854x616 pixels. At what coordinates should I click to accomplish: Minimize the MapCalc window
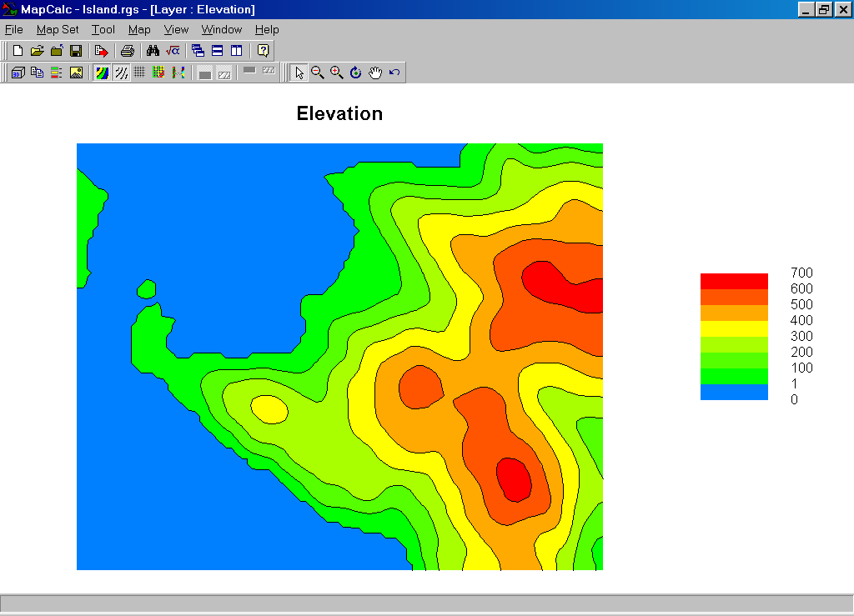[806, 9]
